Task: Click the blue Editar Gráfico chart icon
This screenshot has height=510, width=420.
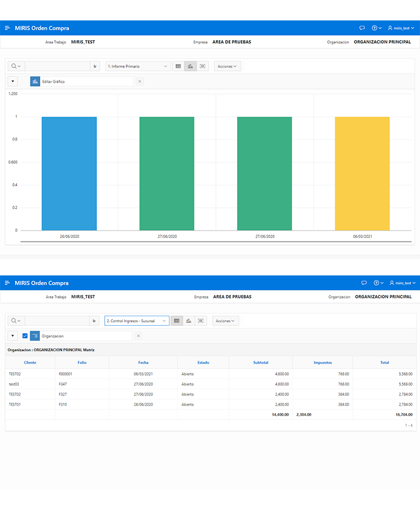Action: click(35, 82)
